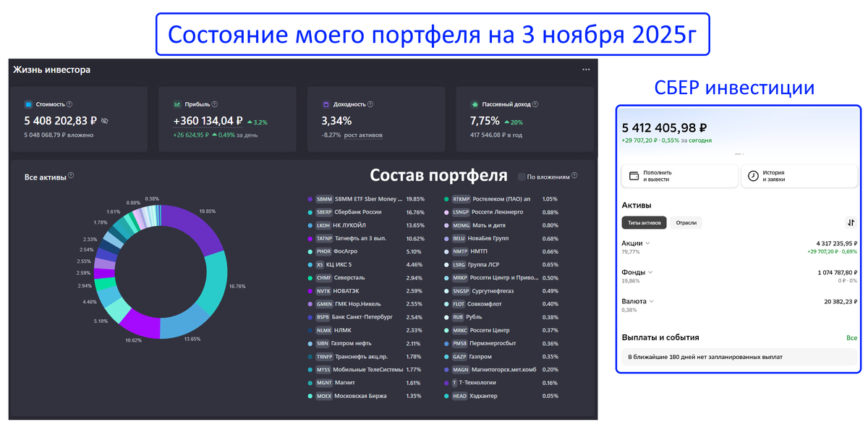Click the sort arrows icon in Активы
Screen dimensions: 868x430
click(851, 222)
